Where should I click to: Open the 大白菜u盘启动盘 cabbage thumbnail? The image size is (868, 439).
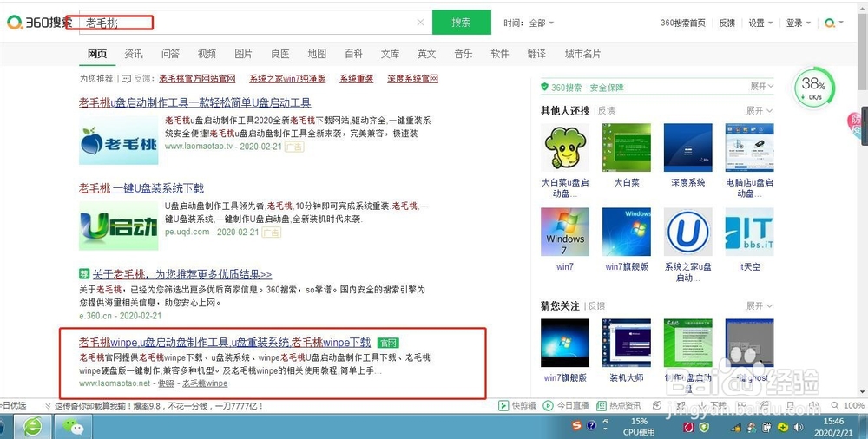coord(565,147)
